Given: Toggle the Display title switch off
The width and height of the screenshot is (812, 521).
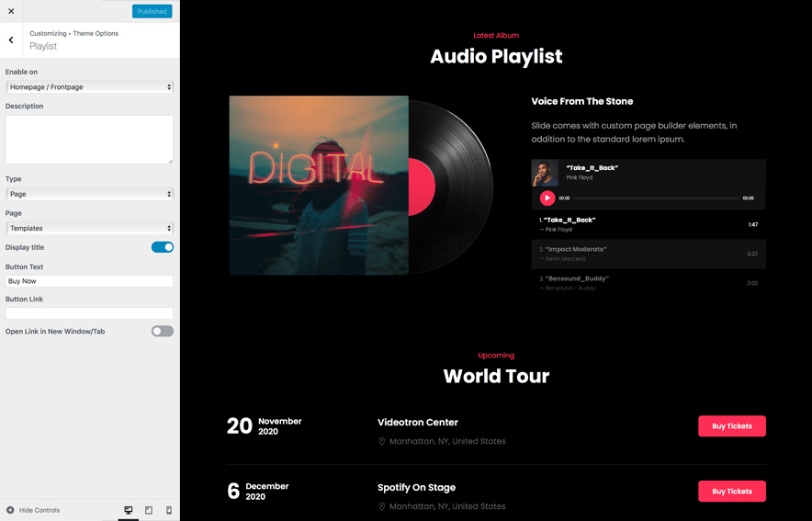Looking at the screenshot, I should (x=162, y=247).
